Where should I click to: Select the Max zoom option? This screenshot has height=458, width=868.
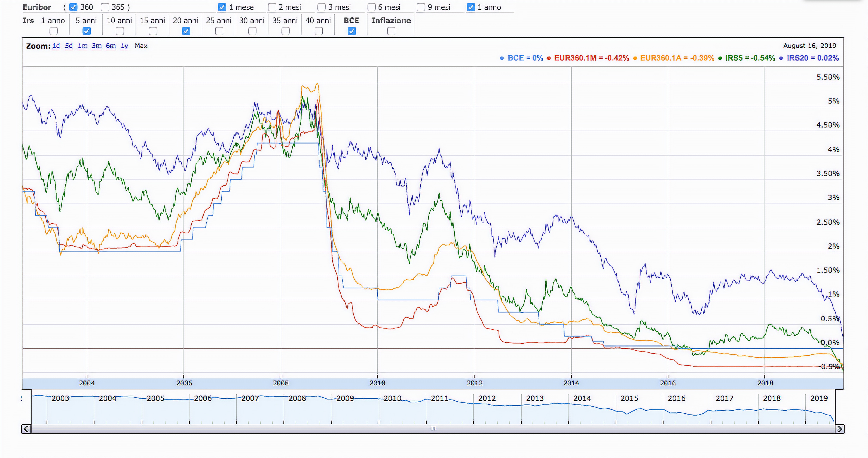141,46
